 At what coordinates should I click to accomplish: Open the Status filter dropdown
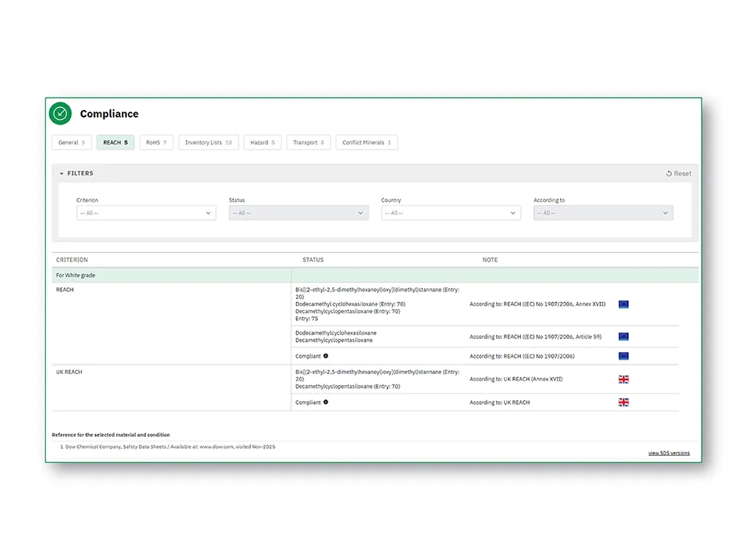[x=298, y=213]
